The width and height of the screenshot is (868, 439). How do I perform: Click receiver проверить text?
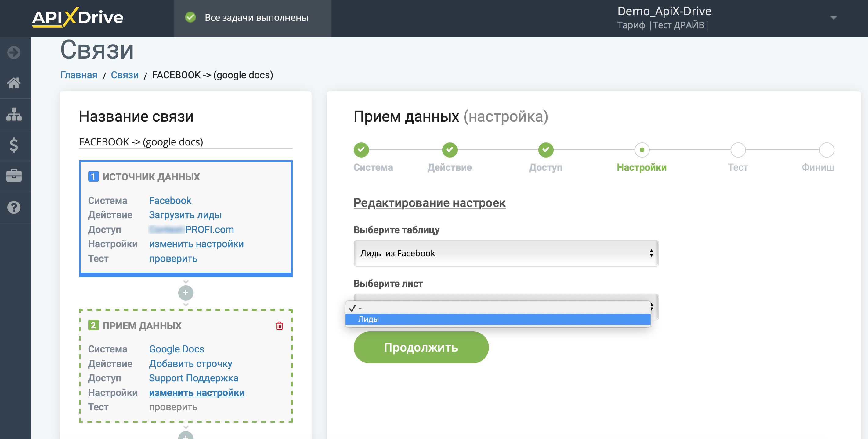coord(173,407)
